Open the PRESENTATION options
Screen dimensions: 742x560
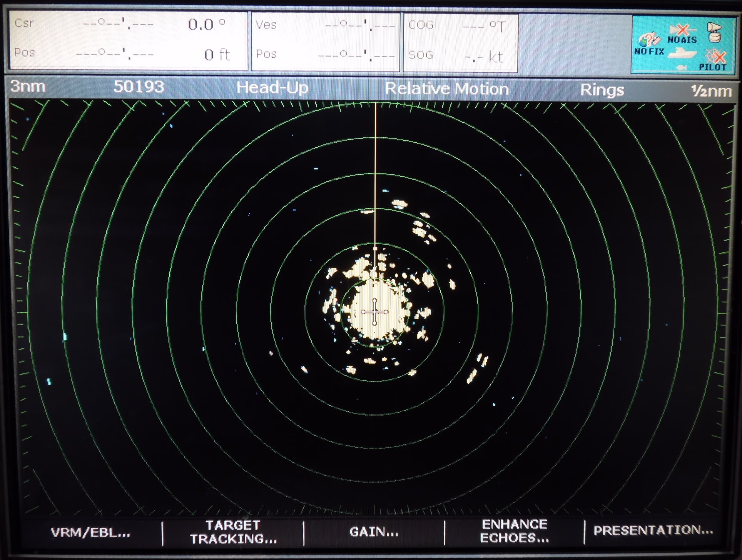click(x=653, y=530)
